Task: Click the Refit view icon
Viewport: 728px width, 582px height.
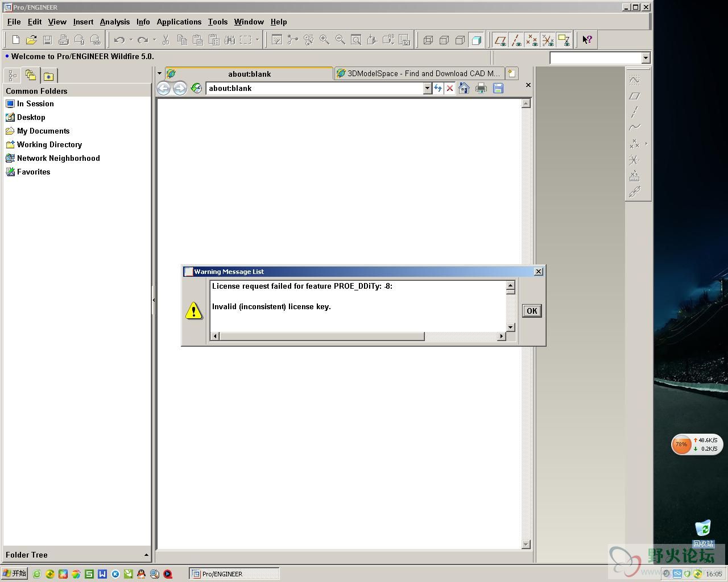Action: pos(357,40)
